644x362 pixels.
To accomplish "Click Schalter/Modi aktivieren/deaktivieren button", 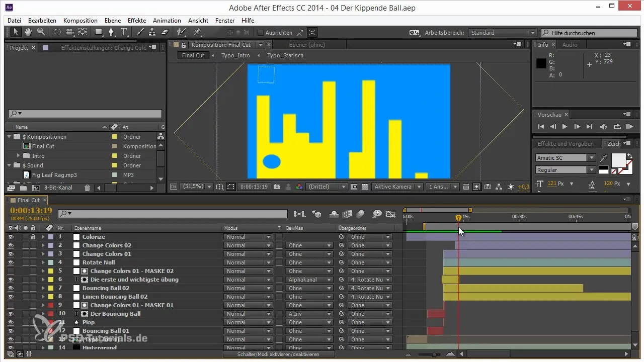I will tap(278, 354).
